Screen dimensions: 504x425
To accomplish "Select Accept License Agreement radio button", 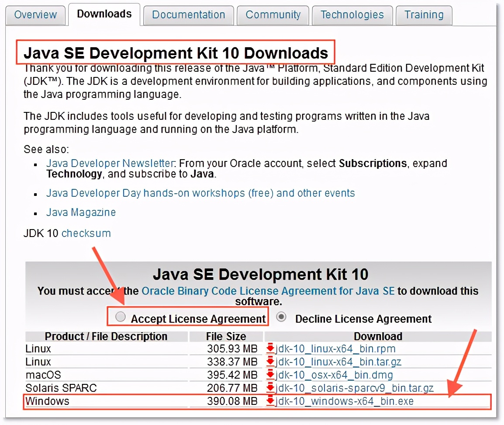I will pos(121,317).
